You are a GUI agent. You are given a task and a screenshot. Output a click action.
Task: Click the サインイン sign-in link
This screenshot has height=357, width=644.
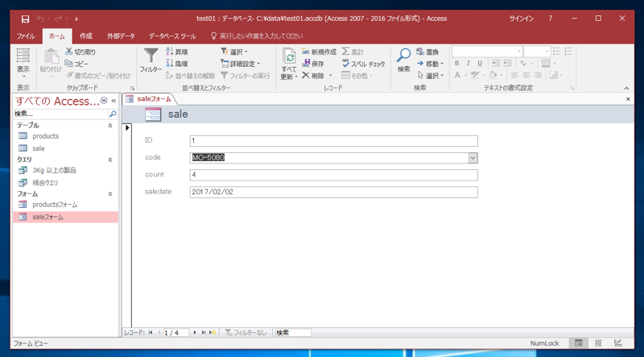[x=522, y=19]
